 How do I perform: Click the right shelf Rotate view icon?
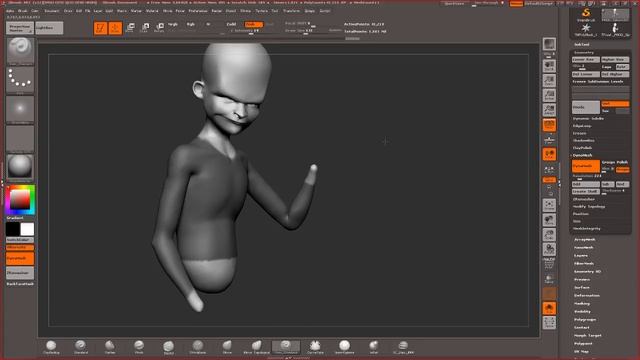[x=549, y=249]
